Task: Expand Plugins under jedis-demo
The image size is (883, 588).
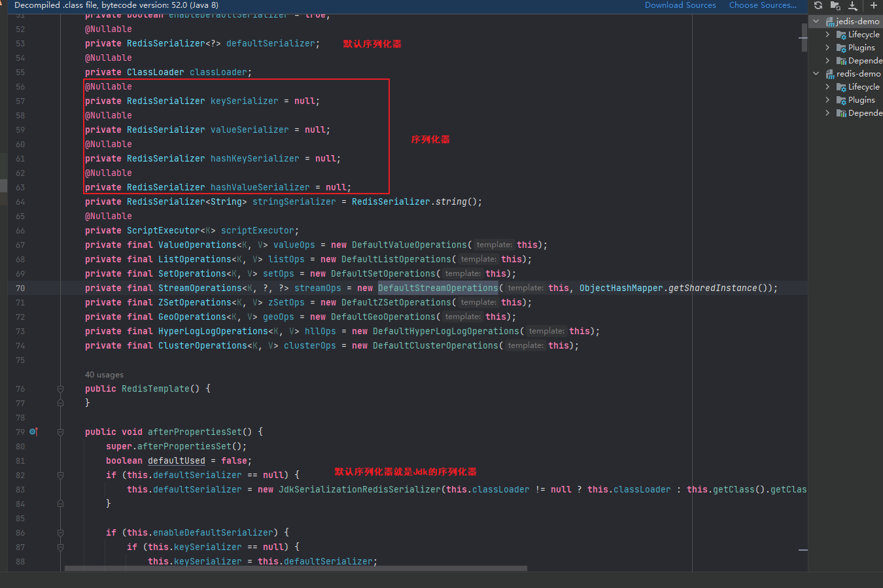Action: tap(828, 48)
